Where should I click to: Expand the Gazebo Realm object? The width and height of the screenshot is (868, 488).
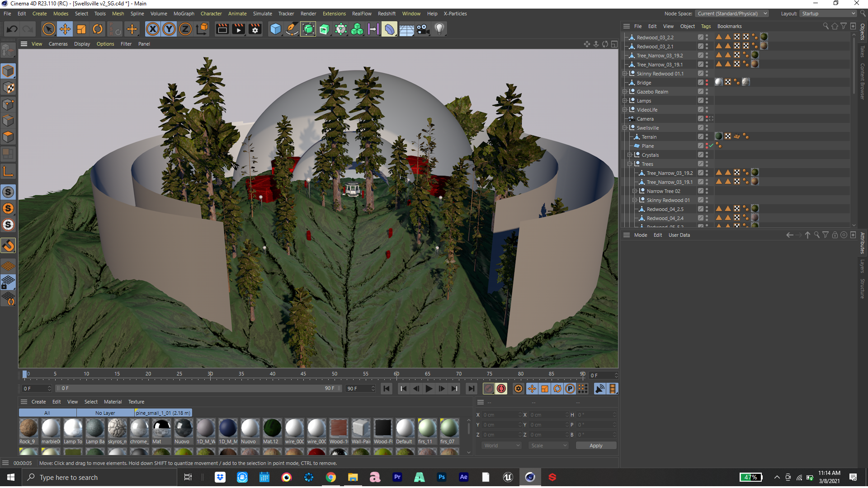pyautogui.click(x=625, y=92)
